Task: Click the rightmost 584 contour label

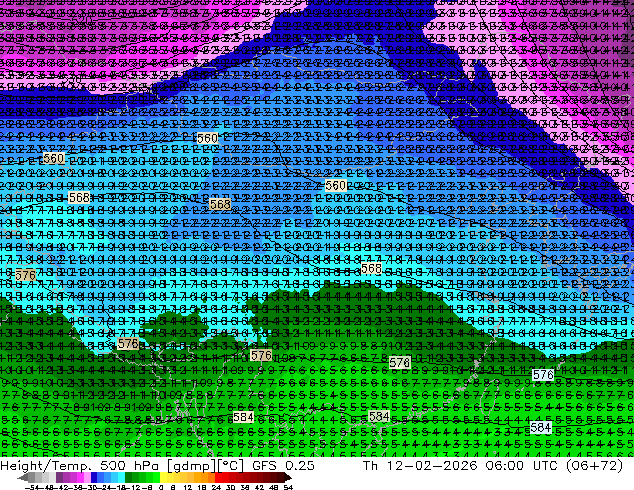Action: [540, 428]
